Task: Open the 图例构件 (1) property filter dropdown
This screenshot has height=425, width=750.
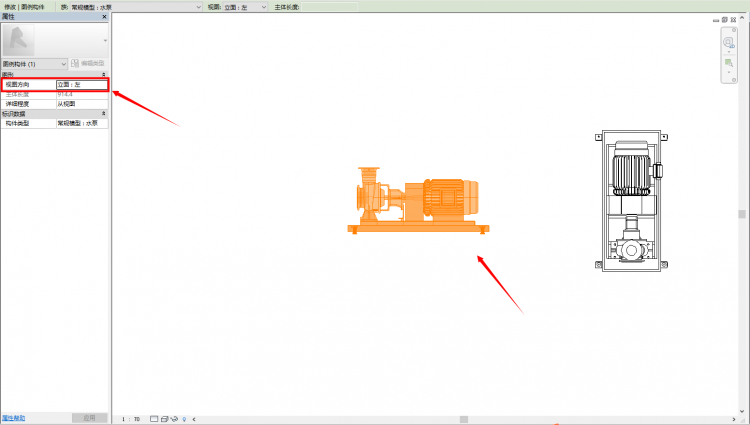Action: [34, 64]
